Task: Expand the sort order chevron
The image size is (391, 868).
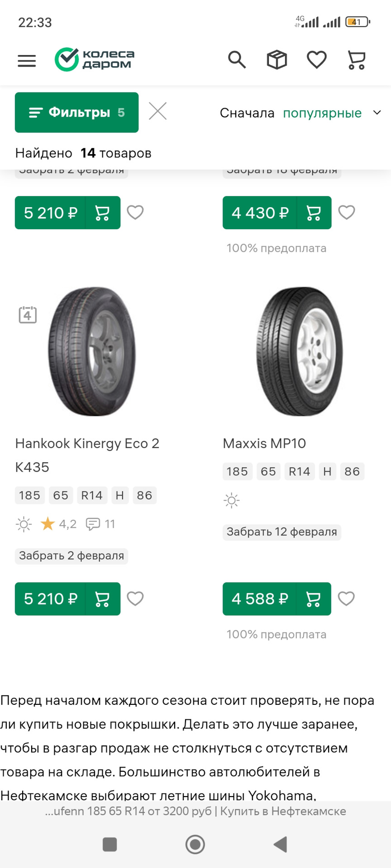Action: coord(377,113)
